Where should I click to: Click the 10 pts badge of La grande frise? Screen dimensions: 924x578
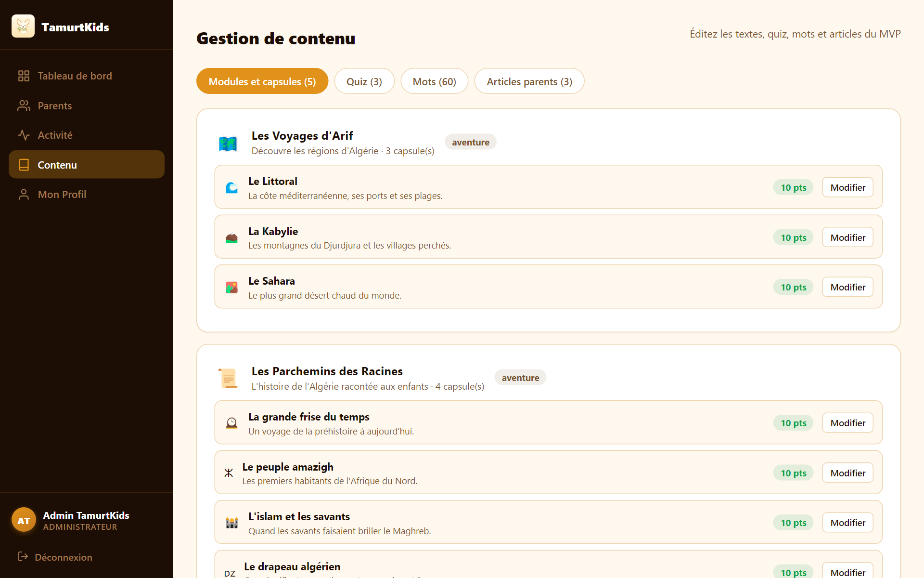pyautogui.click(x=793, y=423)
